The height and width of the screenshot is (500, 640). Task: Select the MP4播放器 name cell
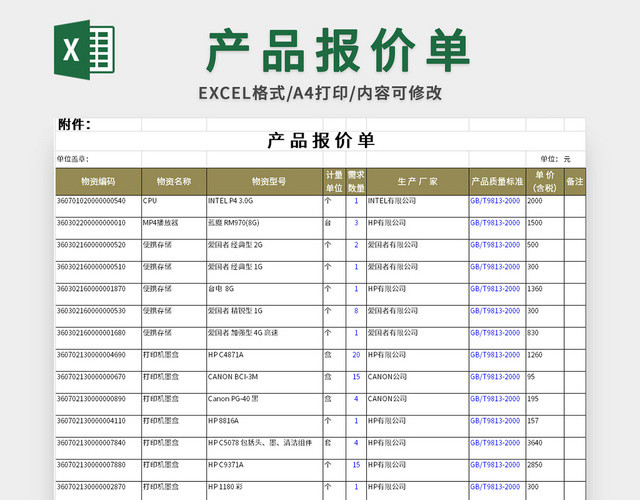click(x=174, y=228)
